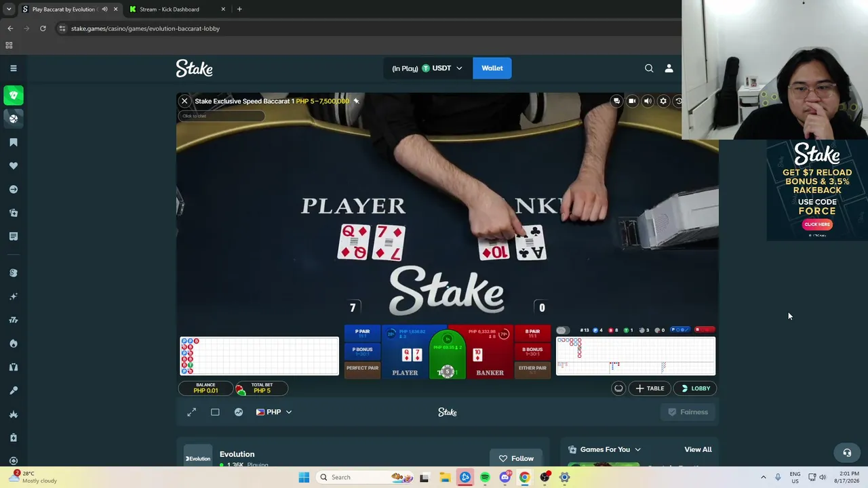The width and height of the screenshot is (868, 488).
Task: Click the chat input field in game
Action: coord(222,116)
